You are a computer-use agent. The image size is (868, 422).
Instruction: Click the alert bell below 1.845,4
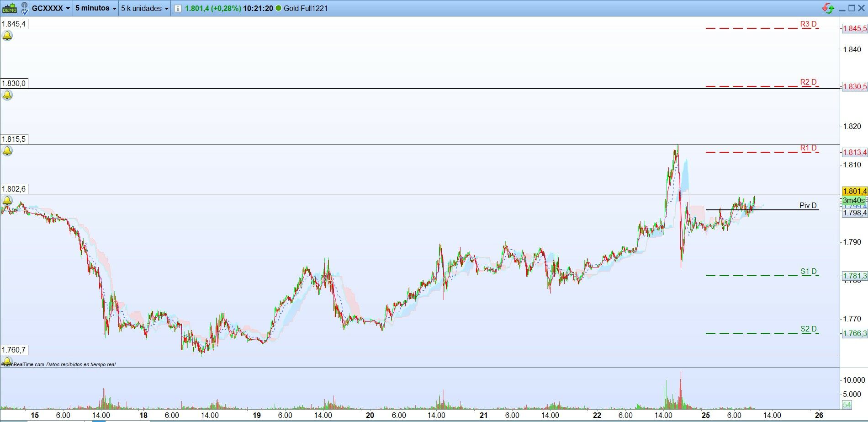(x=7, y=36)
